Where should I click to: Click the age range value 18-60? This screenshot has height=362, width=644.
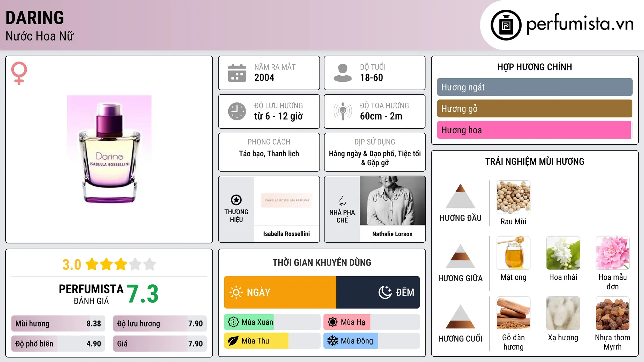point(371,78)
